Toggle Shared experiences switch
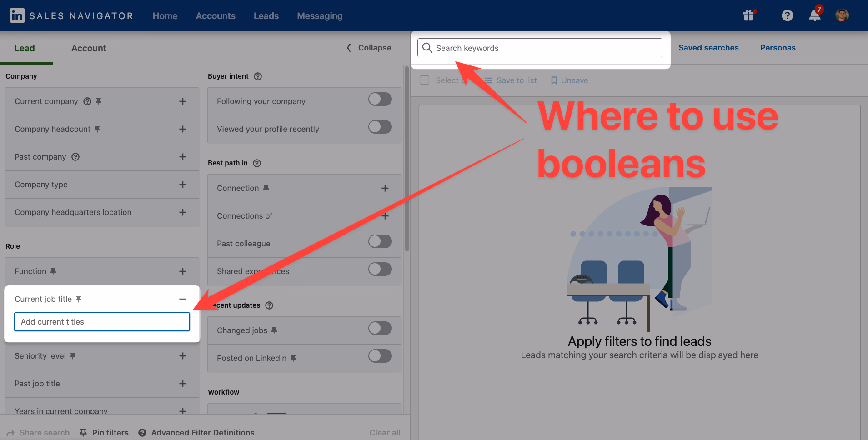The width and height of the screenshot is (868, 440). click(380, 269)
